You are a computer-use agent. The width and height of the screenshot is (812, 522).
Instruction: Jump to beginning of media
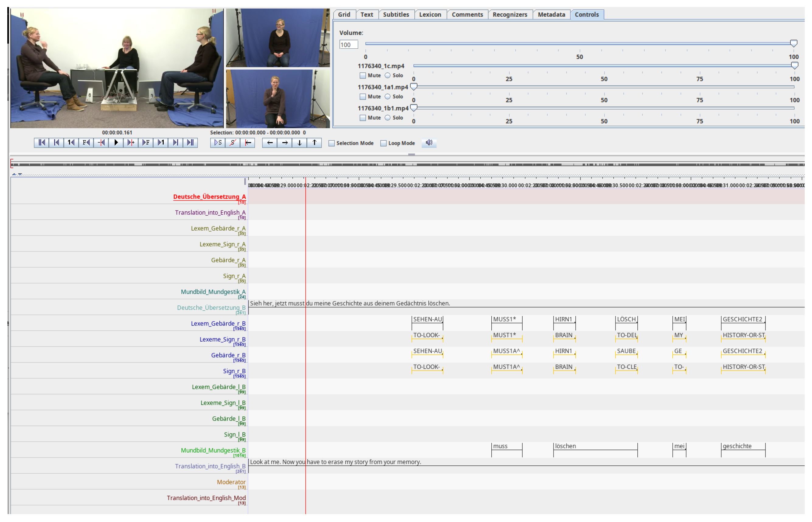click(41, 143)
